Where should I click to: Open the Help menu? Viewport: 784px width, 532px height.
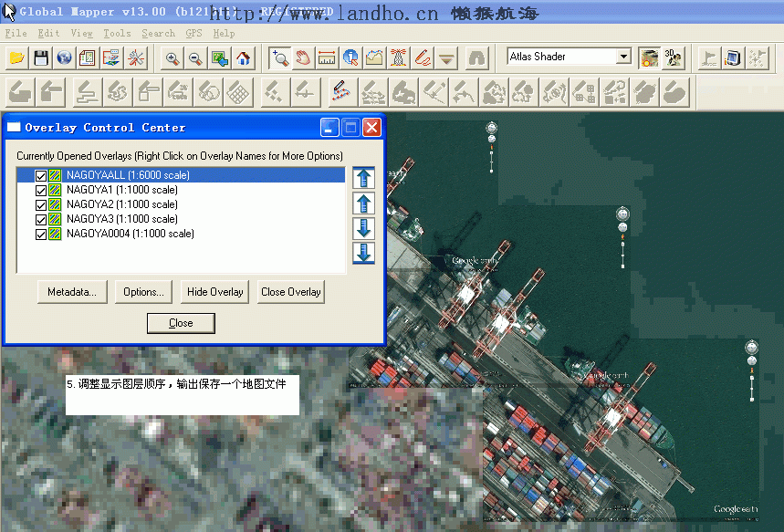pos(224,34)
